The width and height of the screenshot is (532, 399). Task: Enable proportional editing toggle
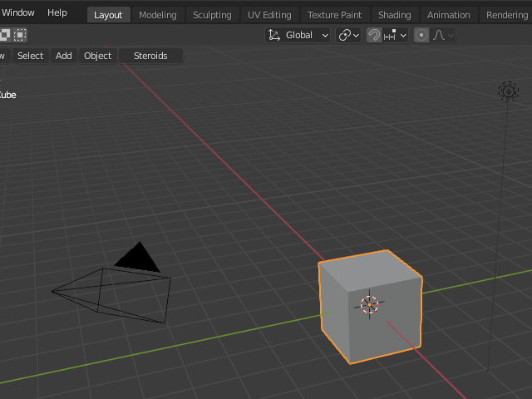421,35
